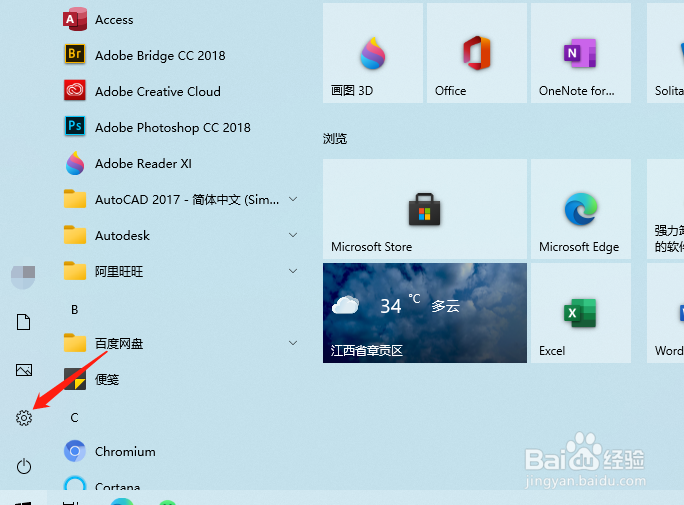The height and width of the screenshot is (505, 684).
Task: Click the 浏览 tile group header
Action: [x=335, y=139]
